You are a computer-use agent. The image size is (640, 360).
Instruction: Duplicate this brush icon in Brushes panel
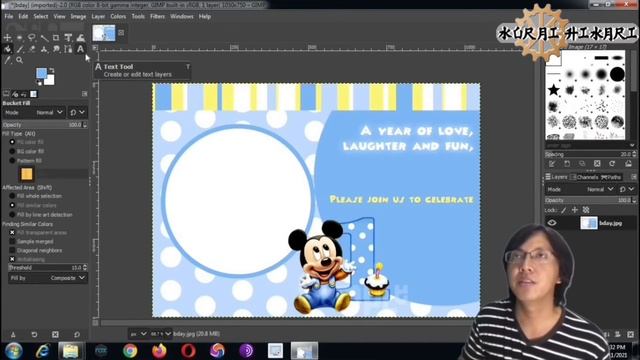[582, 164]
